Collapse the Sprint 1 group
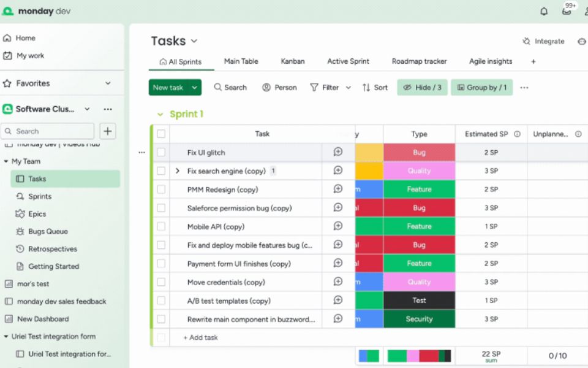 click(160, 115)
